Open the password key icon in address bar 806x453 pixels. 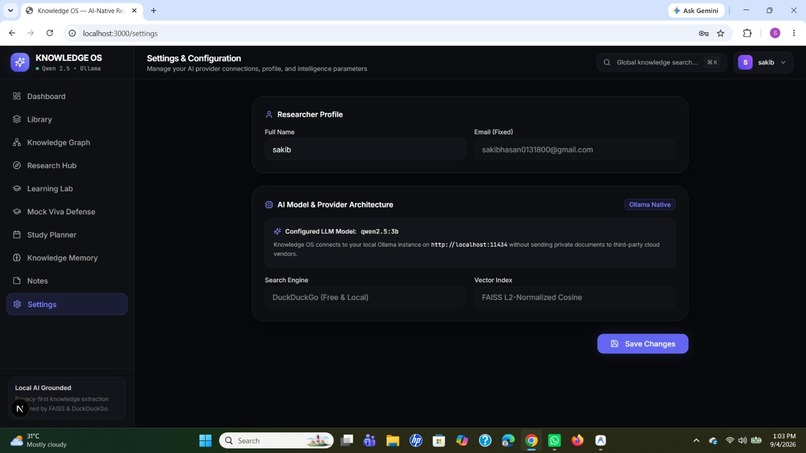pyautogui.click(x=704, y=33)
